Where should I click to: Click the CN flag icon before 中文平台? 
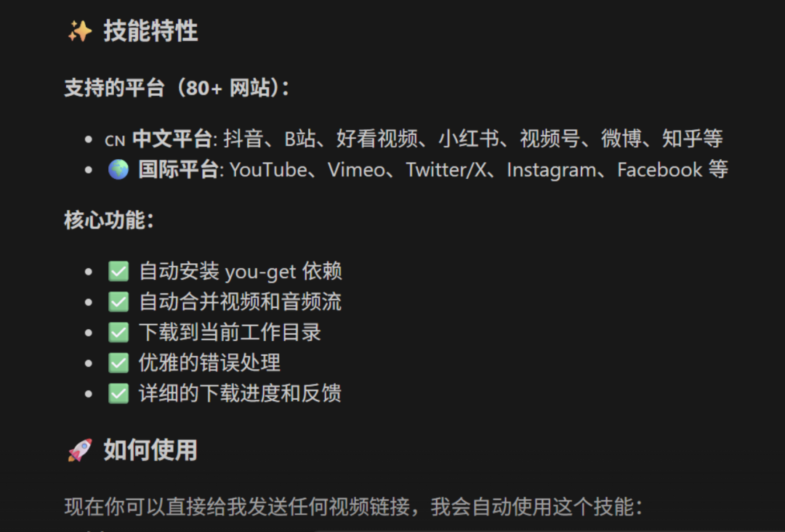point(115,141)
